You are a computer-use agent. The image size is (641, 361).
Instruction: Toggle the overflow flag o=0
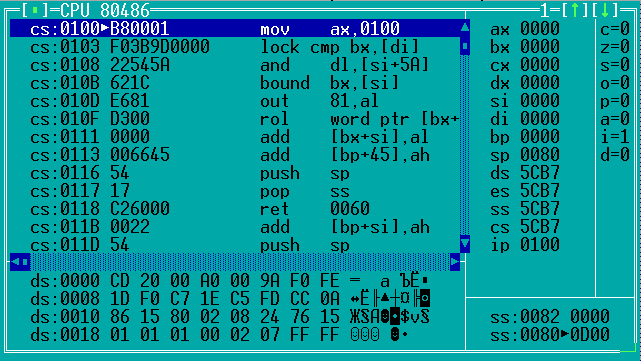click(615, 82)
